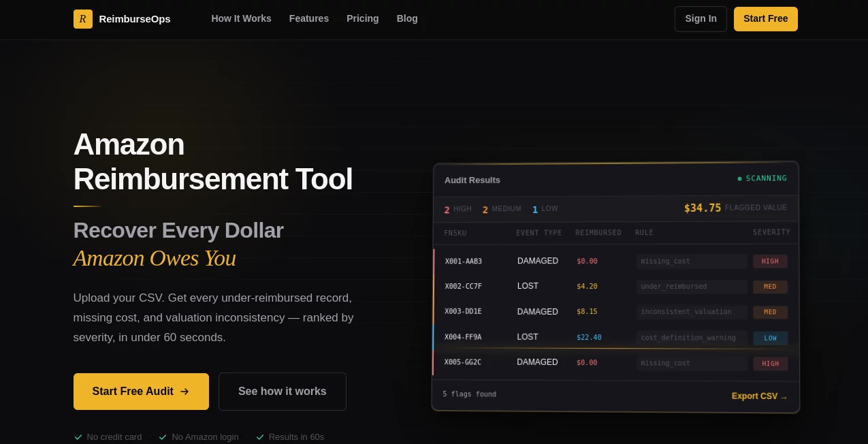Image resolution: width=868 pixels, height=444 pixels.
Task: Click the Amazon Owes You tagline
Action: (x=155, y=258)
